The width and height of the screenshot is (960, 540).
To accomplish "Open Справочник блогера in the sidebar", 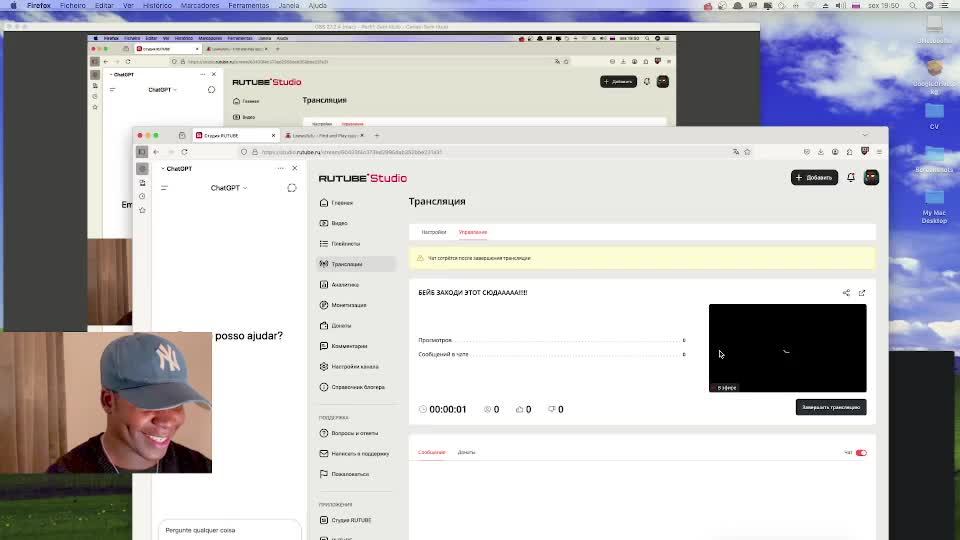I will click(352, 387).
